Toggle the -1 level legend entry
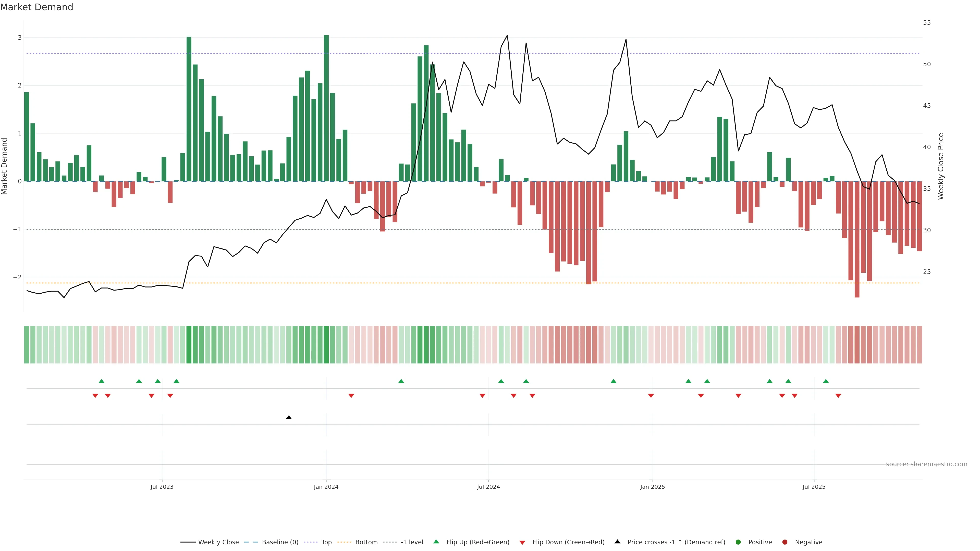 (412, 542)
